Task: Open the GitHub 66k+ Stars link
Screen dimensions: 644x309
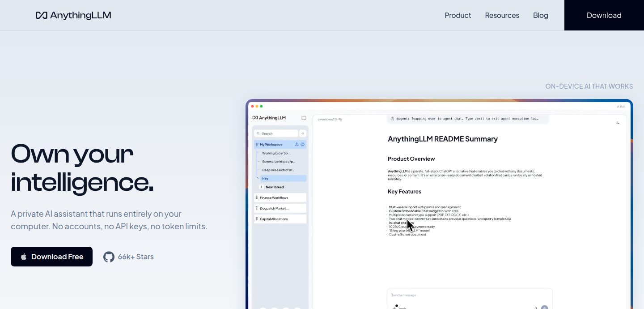Action: (x=128, y=257)
